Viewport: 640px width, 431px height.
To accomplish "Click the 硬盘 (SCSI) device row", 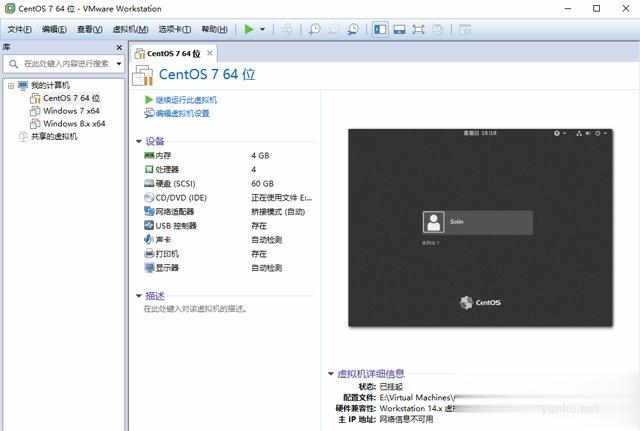I will 229,184.
